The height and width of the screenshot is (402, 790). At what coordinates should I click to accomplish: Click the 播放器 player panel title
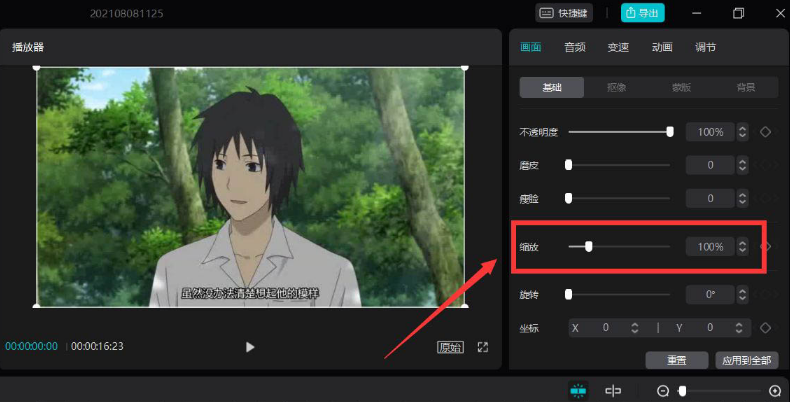28,47
